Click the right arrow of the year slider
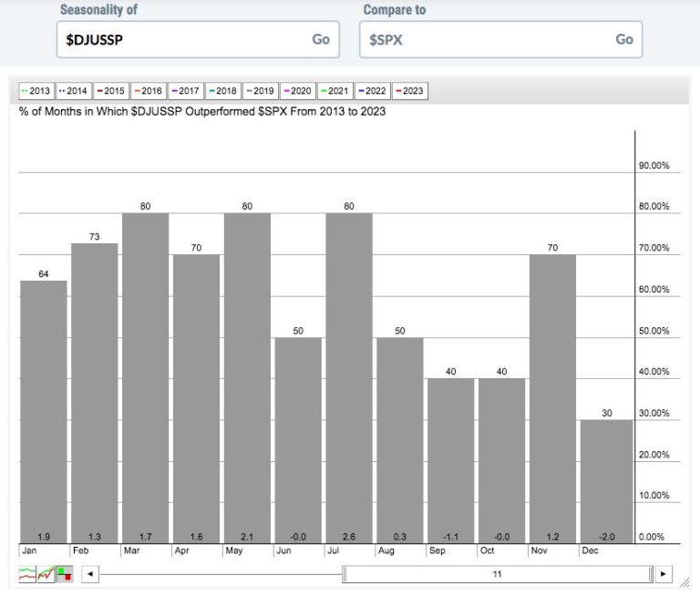Image resolution: width=700 pixels, height=596 pixels. 664,574
